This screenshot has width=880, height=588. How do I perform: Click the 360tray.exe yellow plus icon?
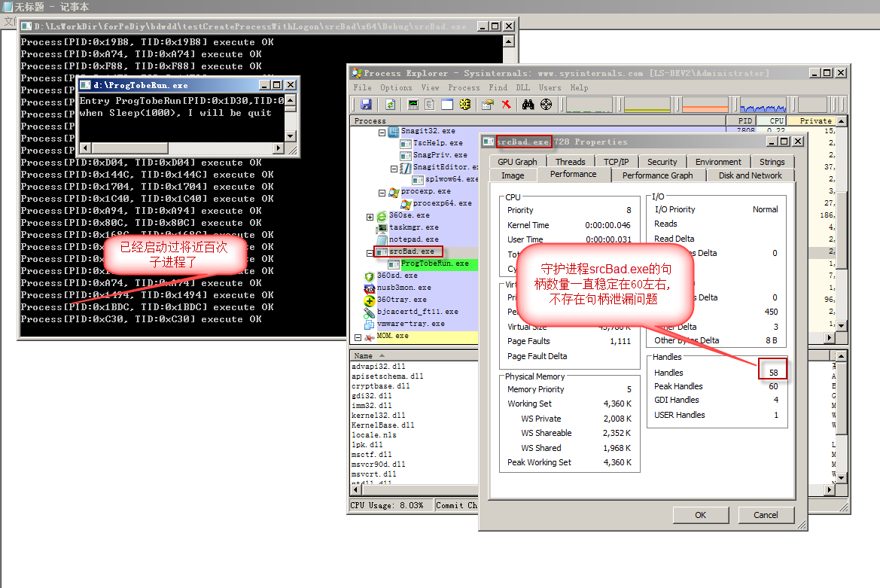(x=370, y=300)
